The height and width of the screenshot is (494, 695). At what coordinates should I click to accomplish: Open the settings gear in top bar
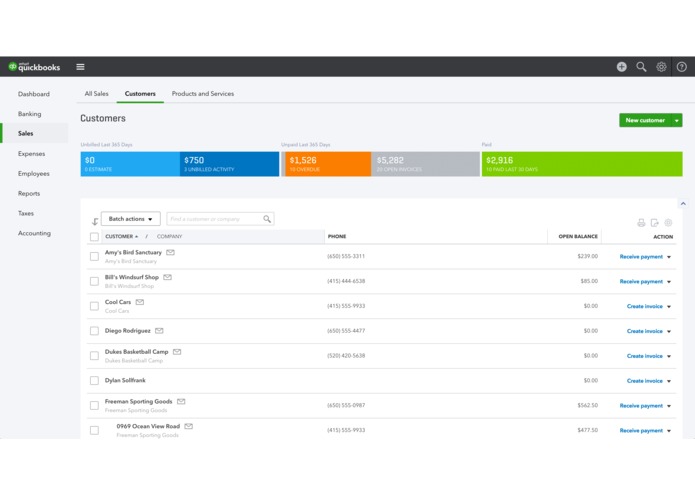point(661,67)
